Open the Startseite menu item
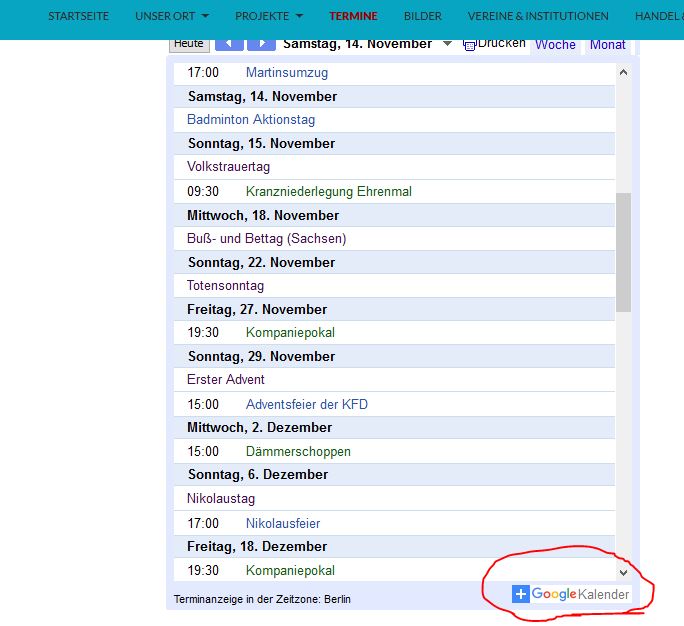Viewport: 684px width, 626px height. [78, 16]
